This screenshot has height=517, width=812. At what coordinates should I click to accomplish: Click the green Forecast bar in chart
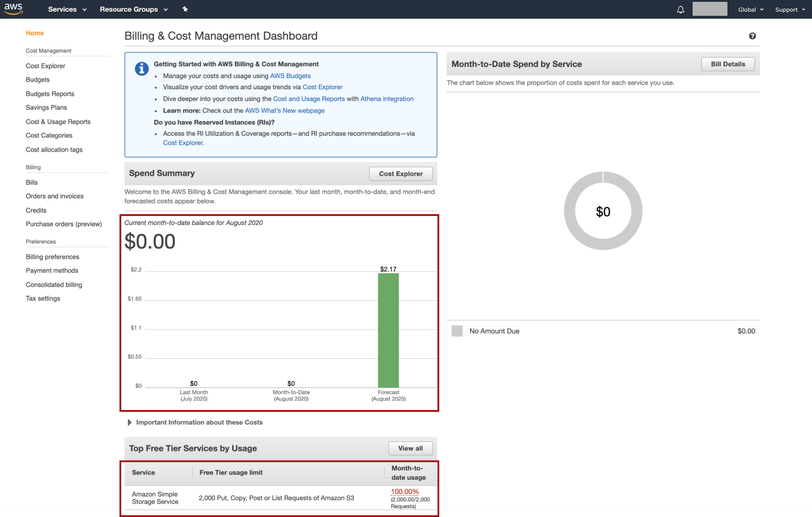tap(388, 330)
